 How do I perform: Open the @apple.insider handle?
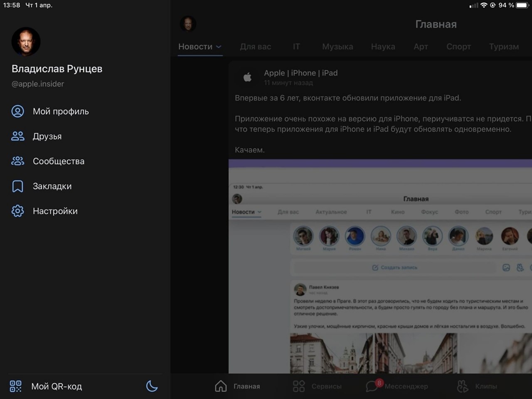pos(38,84)
